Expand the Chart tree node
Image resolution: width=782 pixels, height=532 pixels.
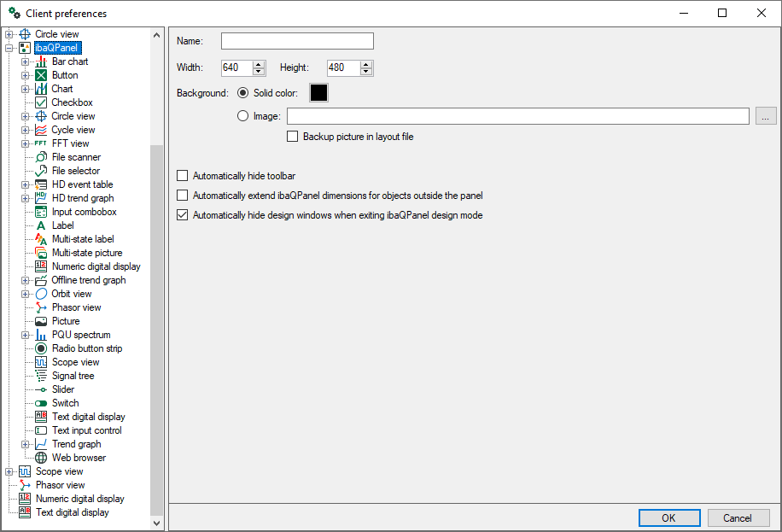pyautogui.click(x=25, y=89)
